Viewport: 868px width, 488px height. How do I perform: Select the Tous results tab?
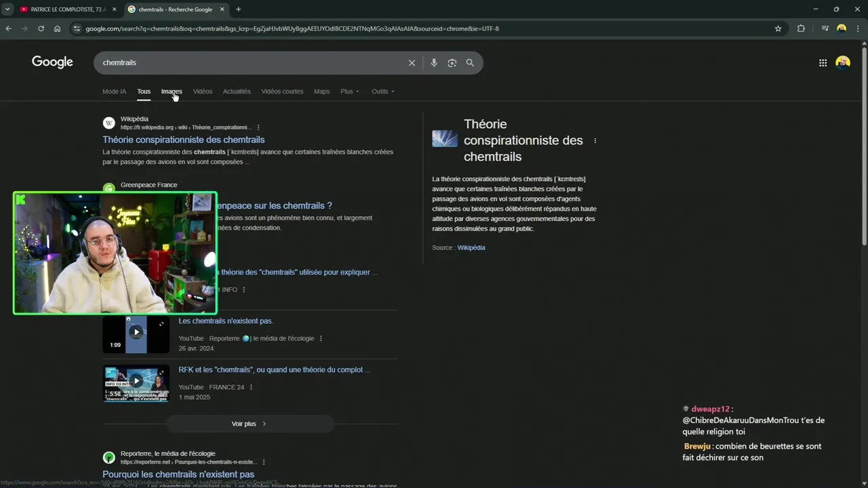tap(144, 91)
